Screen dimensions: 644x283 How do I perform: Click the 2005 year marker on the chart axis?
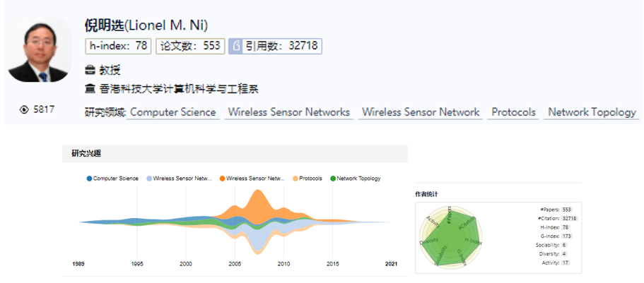(x=235, y=264)
